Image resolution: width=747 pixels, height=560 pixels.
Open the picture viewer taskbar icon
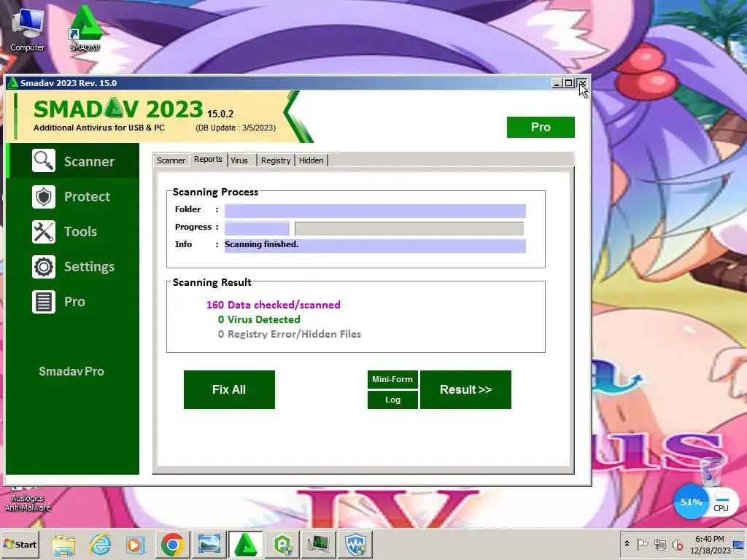pyautogui.click(x=209, y=544)
